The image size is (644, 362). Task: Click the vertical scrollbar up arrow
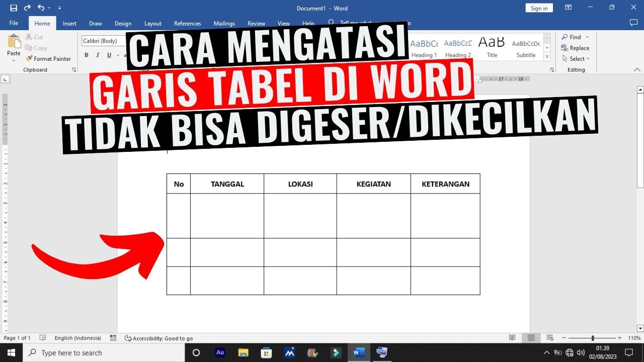(x=640, y=90)
